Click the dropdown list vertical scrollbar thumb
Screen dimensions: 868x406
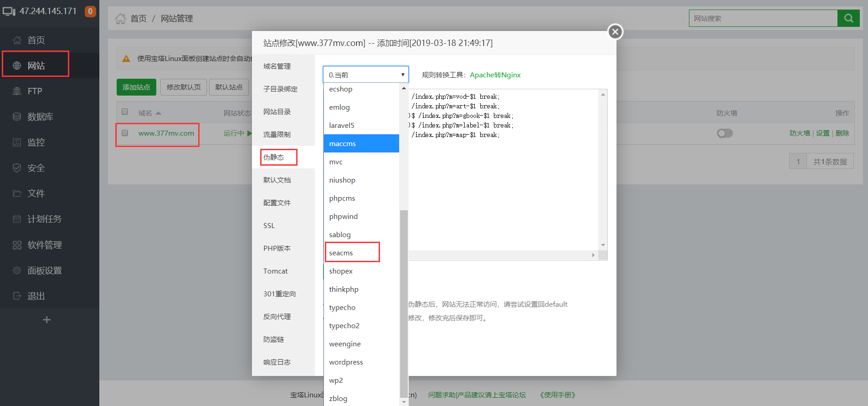point(403,304)
